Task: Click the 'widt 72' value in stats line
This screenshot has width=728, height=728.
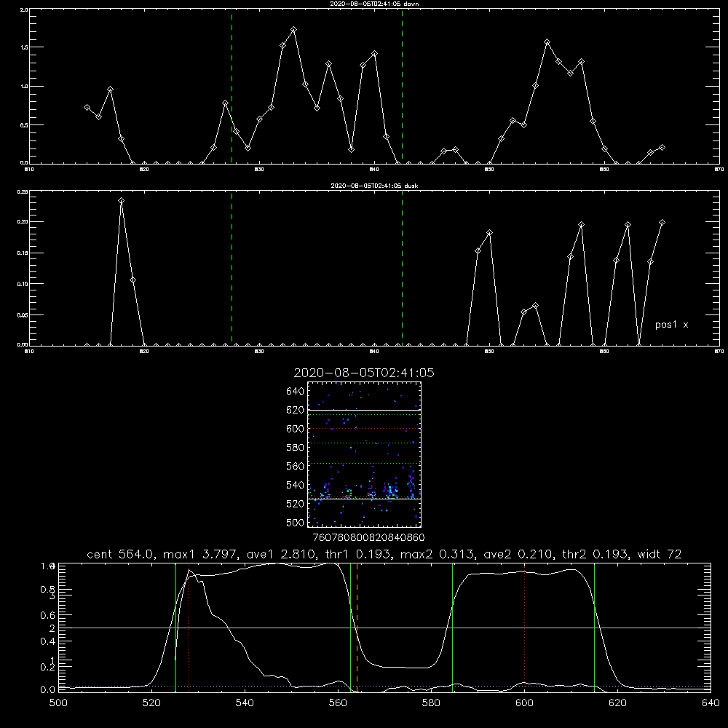Action: tap(660, 554)
